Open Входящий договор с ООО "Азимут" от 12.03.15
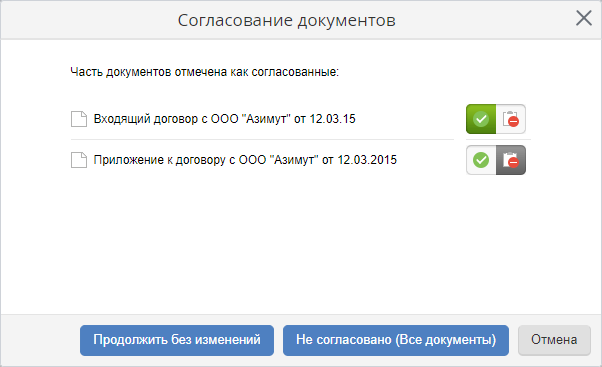 click(x=225, y=119)
